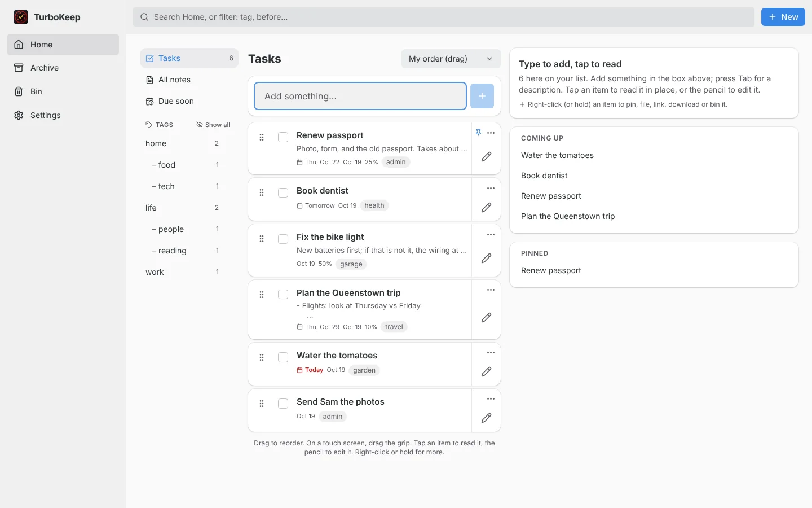
Task: Open pencil editor for Fix the bike light
Action: point(486,259)
